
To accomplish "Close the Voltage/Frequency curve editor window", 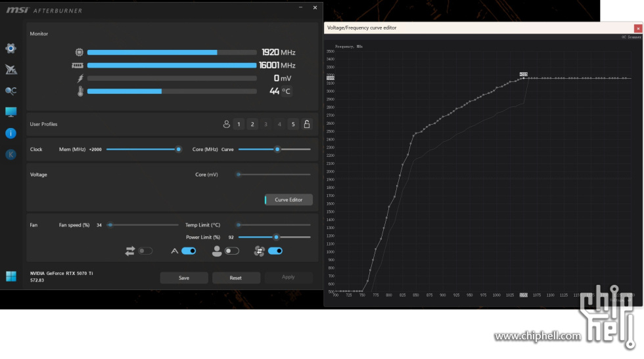I will tap(638, 28).
